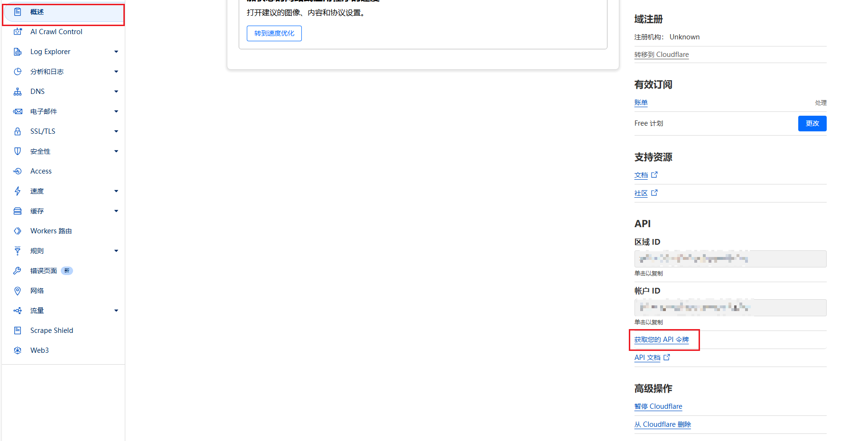Open the Speed lightning bolt icon
This screenshot has width=868, height=441.
[x=18, y=191]
